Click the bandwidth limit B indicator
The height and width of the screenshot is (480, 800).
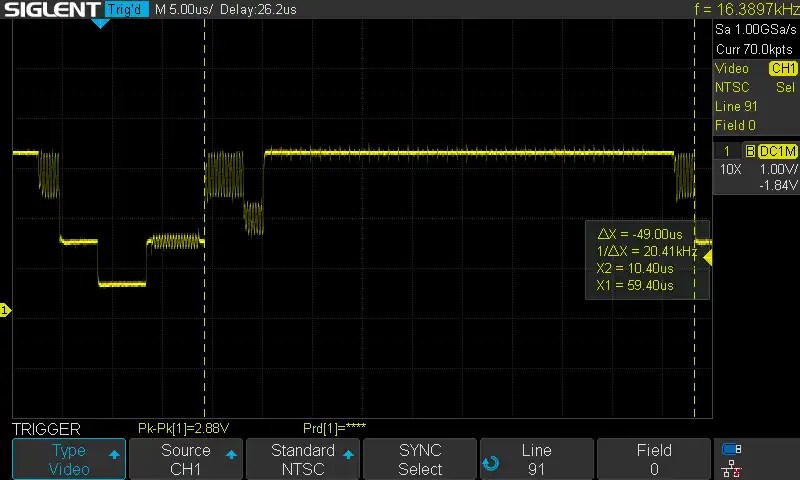(749, 151)
